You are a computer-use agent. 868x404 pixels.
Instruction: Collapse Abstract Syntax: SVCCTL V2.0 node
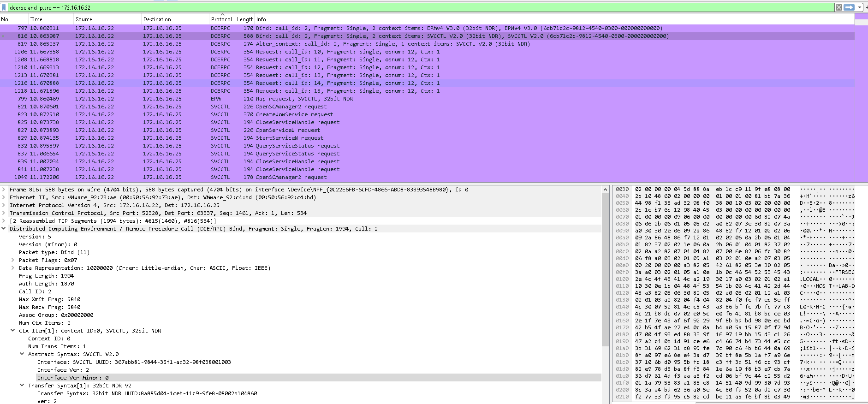click(x=22, y=354)
